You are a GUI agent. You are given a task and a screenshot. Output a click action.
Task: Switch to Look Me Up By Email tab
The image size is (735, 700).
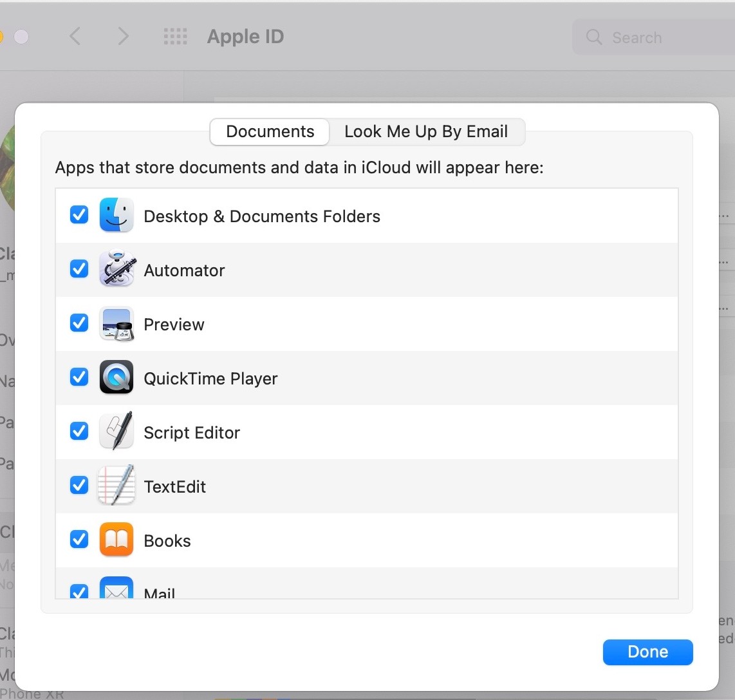(426, 132)
